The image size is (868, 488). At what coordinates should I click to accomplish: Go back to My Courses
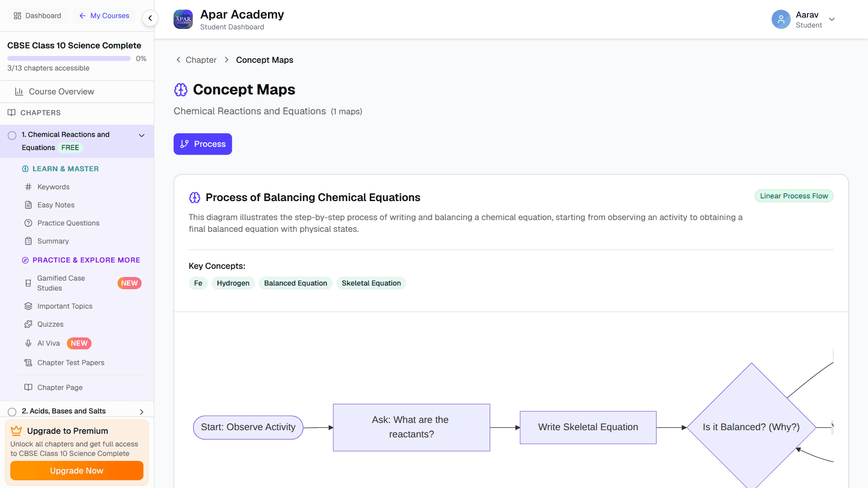tap(104, 16)
